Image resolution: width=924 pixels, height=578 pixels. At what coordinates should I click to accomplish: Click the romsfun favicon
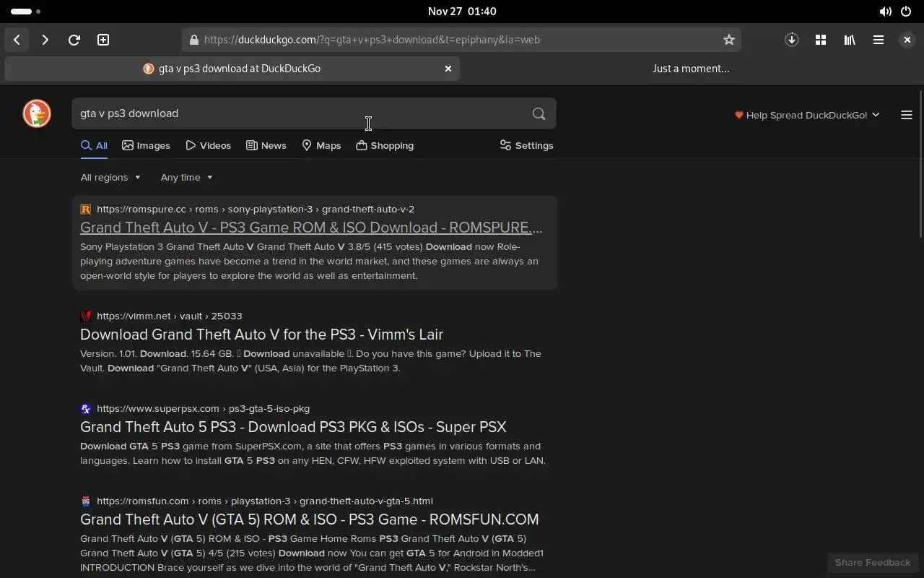86,501
